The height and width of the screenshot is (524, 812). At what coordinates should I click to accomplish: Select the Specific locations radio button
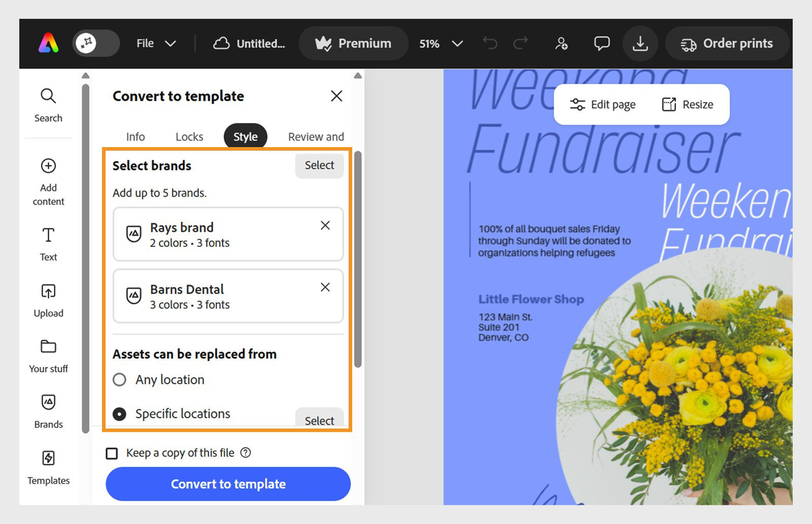(119, 414)
